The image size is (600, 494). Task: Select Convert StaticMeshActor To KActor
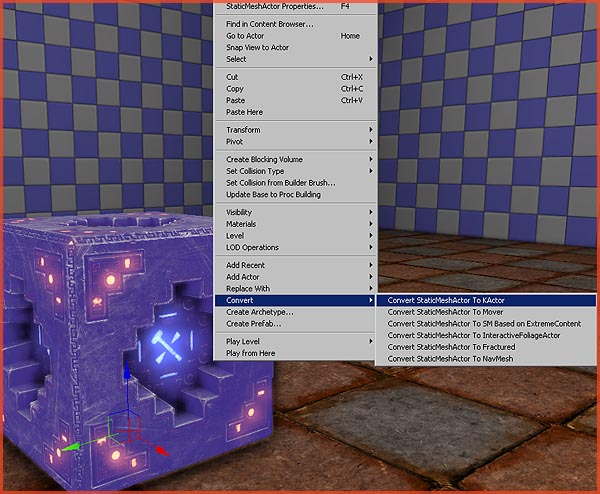point(461,300)
